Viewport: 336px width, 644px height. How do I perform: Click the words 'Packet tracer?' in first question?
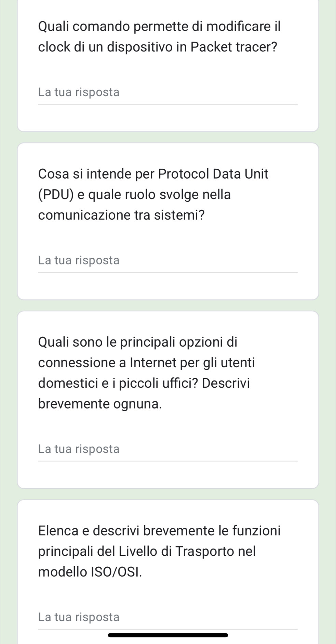coord(233,47)
